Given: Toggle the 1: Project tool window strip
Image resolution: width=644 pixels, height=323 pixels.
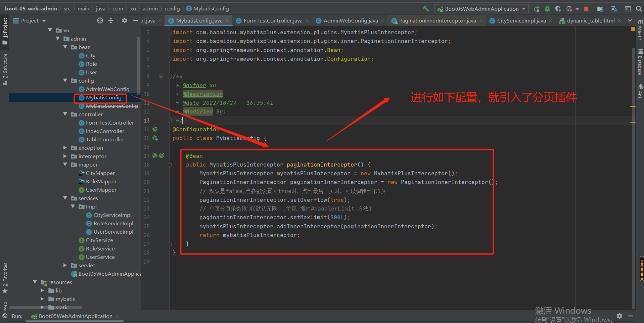Looking at the screenshot, I should [5, 32].
